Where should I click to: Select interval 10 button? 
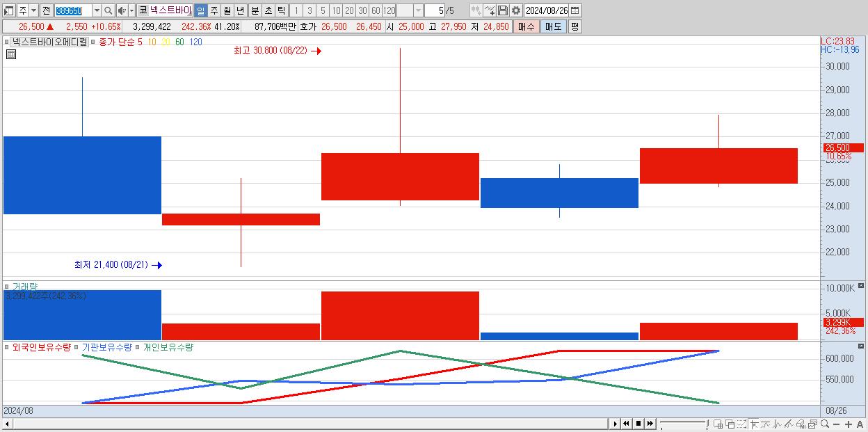coord(336,10)
